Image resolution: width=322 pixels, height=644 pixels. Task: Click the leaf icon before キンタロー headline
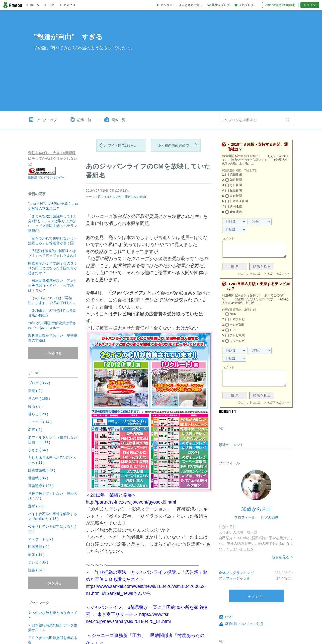[158, 5]
